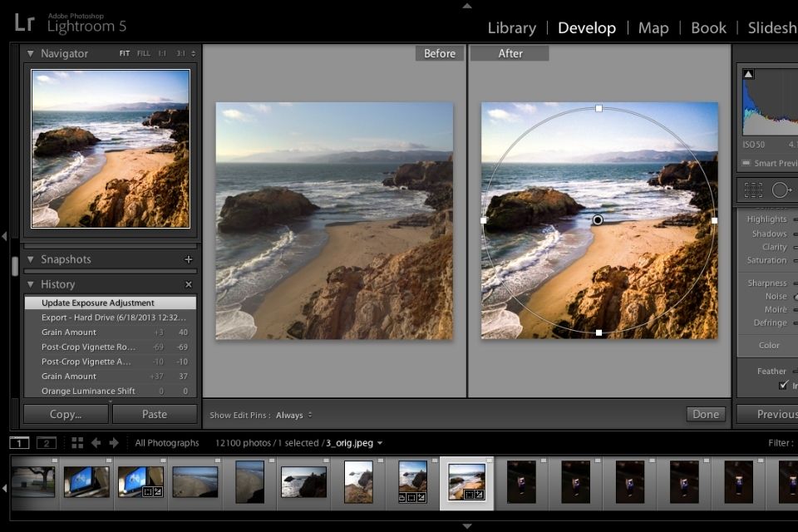
Task: Click the flag marker on first filmstrip thumbnail
Action: tap(55, 461)
